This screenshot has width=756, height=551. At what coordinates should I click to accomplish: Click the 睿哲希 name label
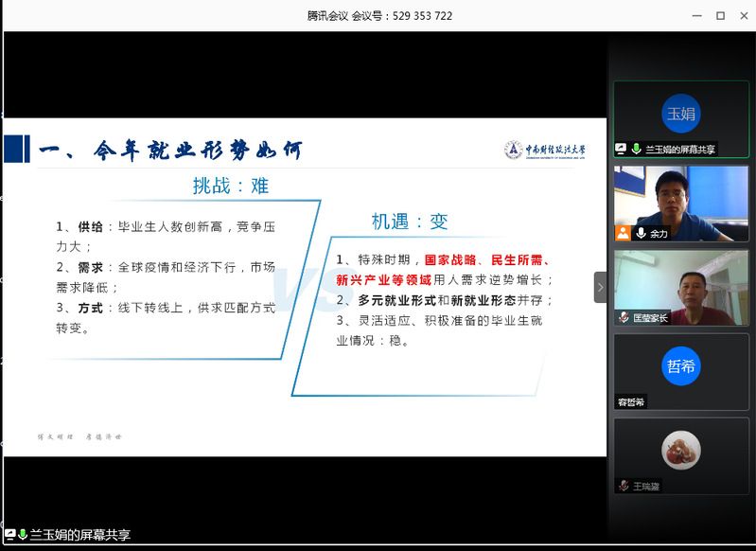click(632, 401)
